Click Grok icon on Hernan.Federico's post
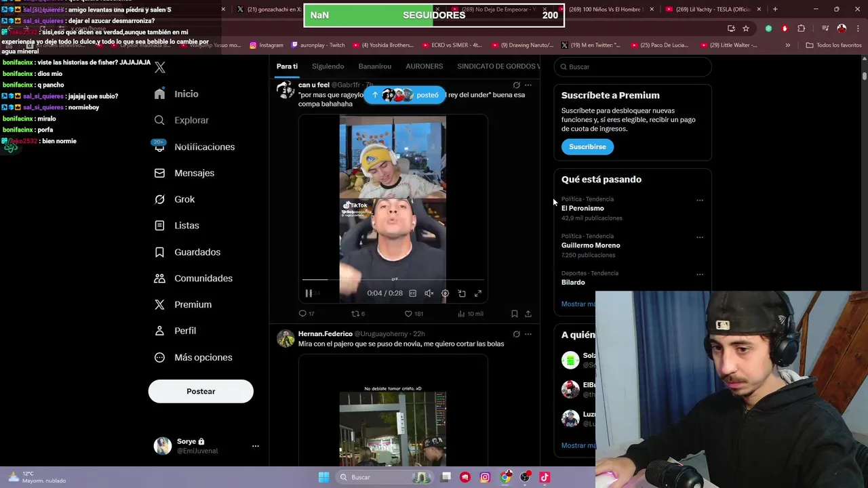 click(x=516, y=334)
